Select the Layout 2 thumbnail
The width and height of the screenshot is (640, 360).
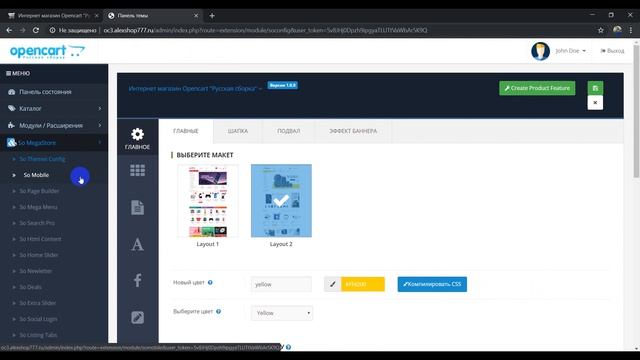[281, 201]
